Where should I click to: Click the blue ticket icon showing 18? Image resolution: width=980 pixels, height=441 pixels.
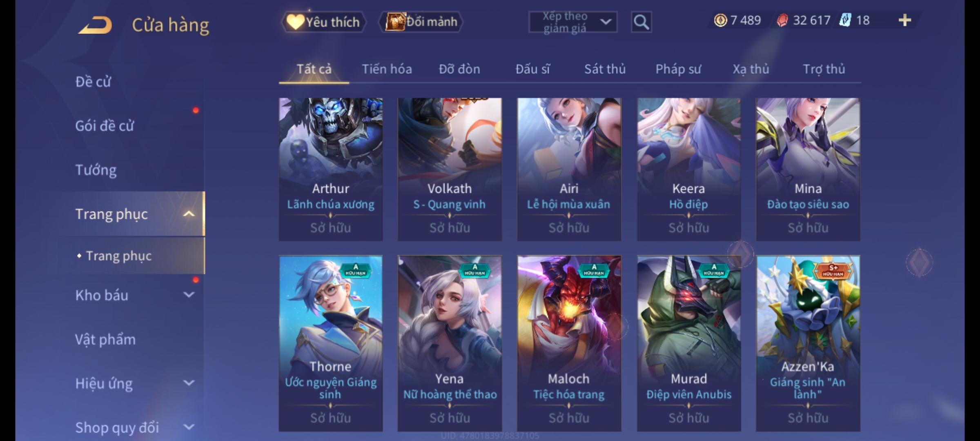click(x=845, y=20)
